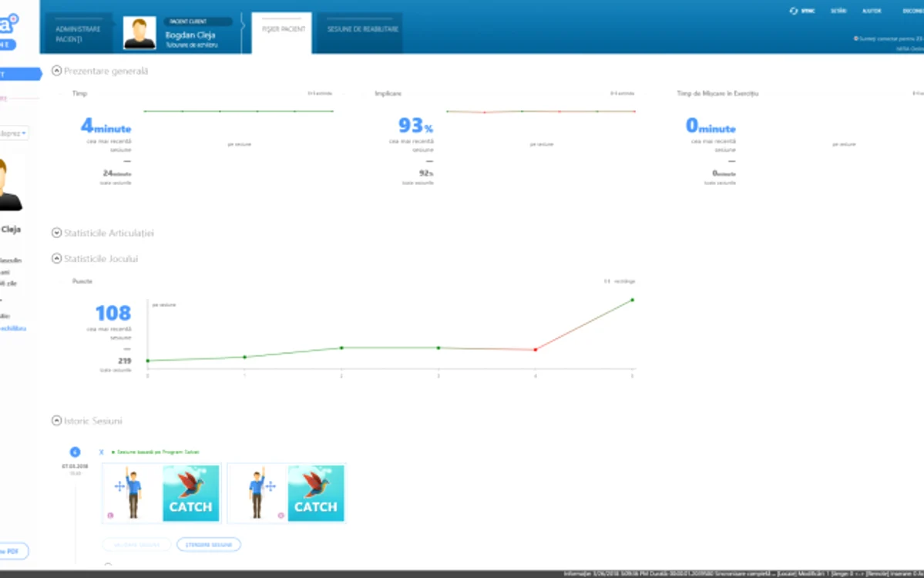Collapse the Istoric Sesiuni section
Viewport: 924px width, 578px height.
pyautogui.click(x=56, y=420)
